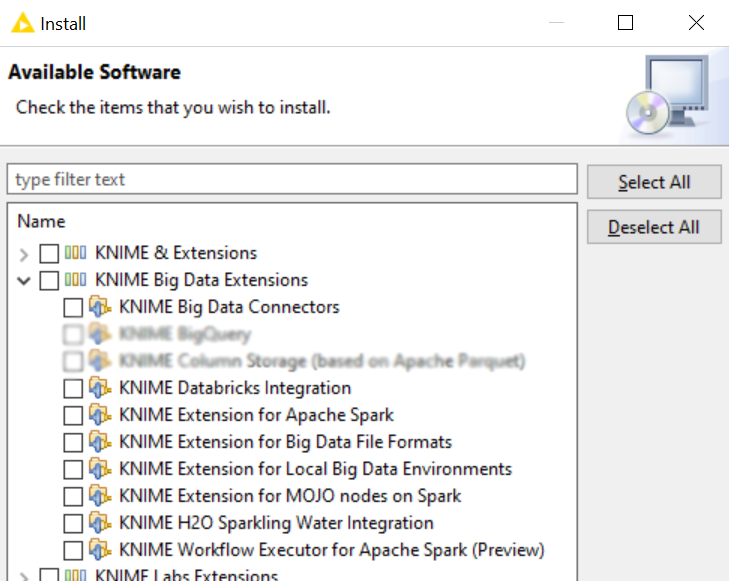Tick the KNIME Big Data Connectors checkbox
The image size is (729, 581).
(x=73, y=308)
